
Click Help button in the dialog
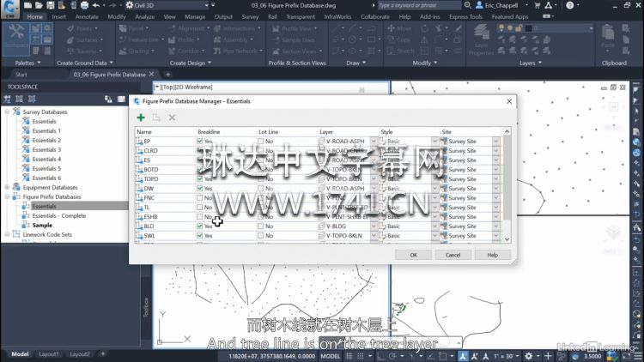coord(493,255)
